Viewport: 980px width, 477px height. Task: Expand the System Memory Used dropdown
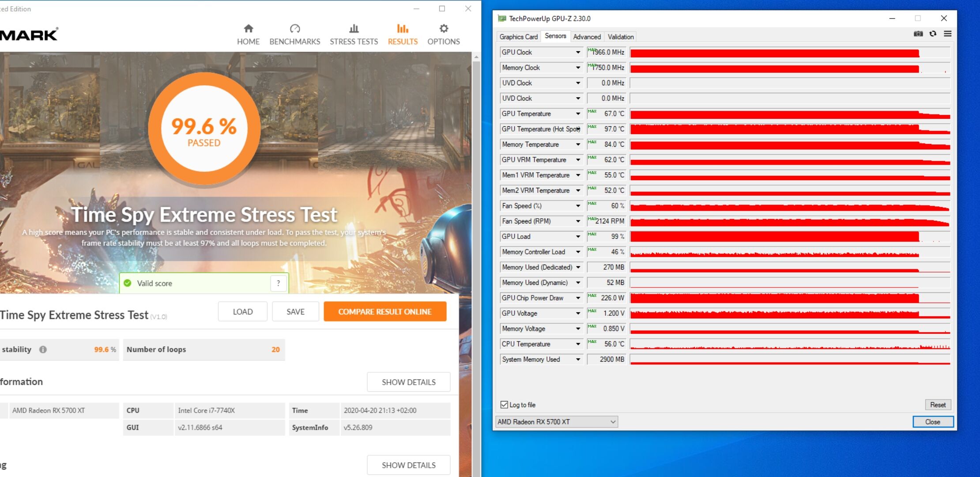coord(578,360)
